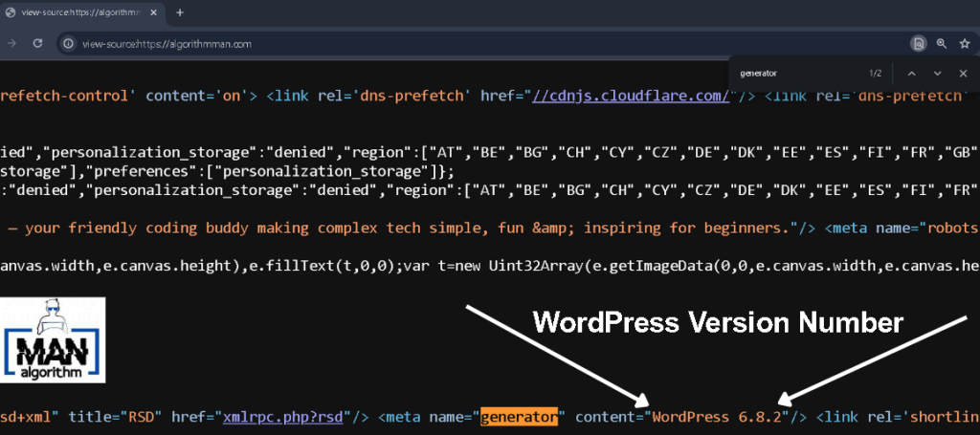The width and height of the screenshot is (980, 435).
Task: Click the Algorithm MAN logo image
Action: pos(53,339)
